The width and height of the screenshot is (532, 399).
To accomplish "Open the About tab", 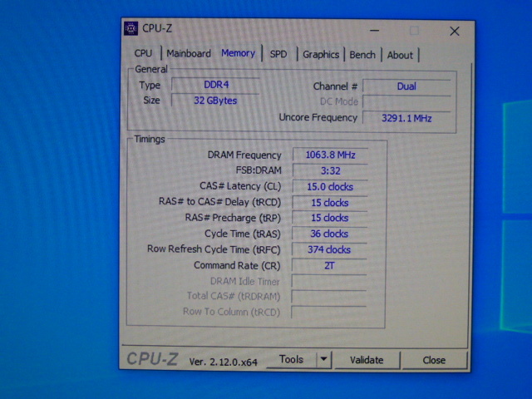I will coord(400,56).
